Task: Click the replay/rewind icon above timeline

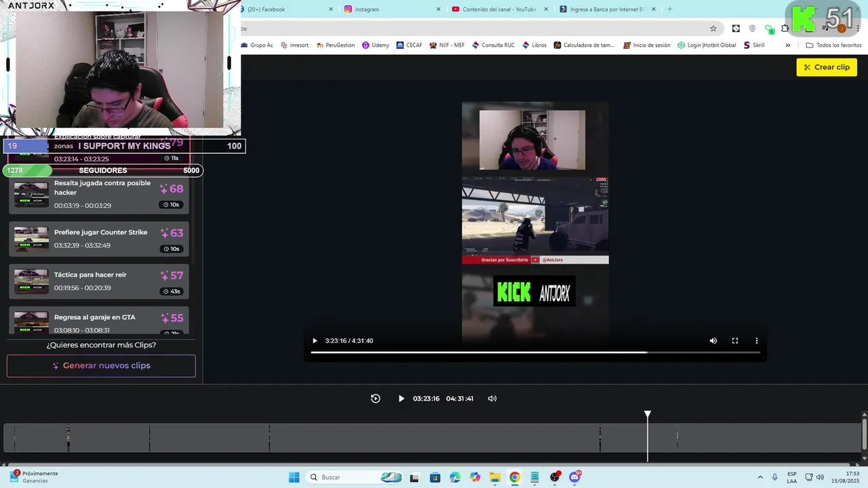Action: [375, 399]
